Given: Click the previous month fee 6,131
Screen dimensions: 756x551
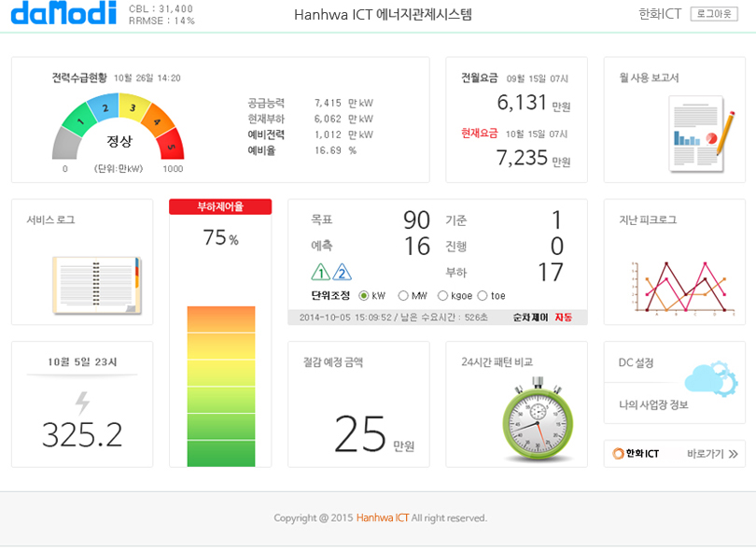Looking at the screenshot, I should [522, 103].
